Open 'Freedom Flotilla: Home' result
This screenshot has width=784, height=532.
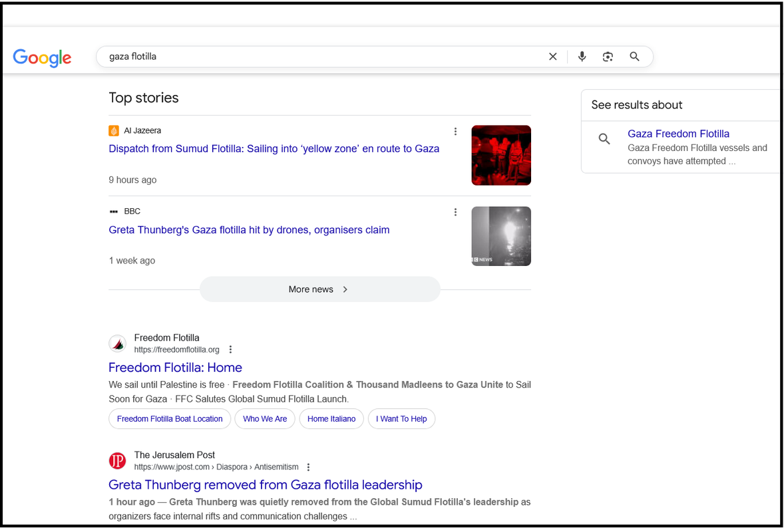(175, 368)
